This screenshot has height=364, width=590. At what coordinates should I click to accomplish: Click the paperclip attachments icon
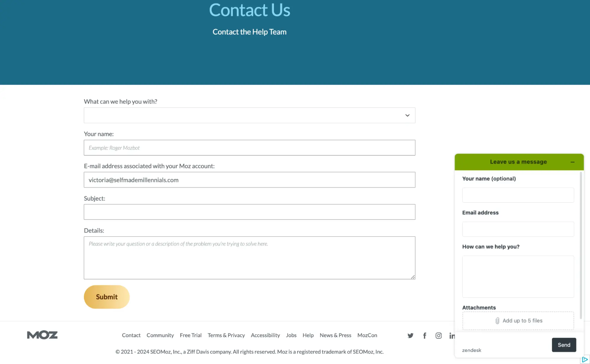497,321
